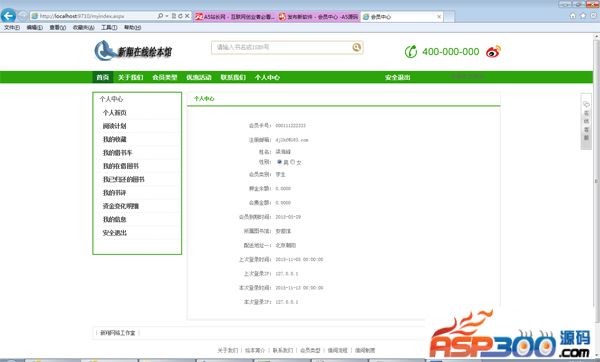Image resolution: width=600 pixels, height=362 pixels.
Task: Expand the address bar search dropdown arrow
Action: tap(167, 16)
